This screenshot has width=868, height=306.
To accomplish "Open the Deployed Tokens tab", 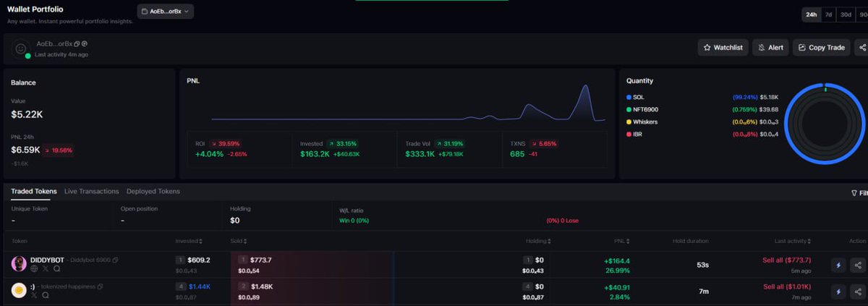I will (153, 191).
